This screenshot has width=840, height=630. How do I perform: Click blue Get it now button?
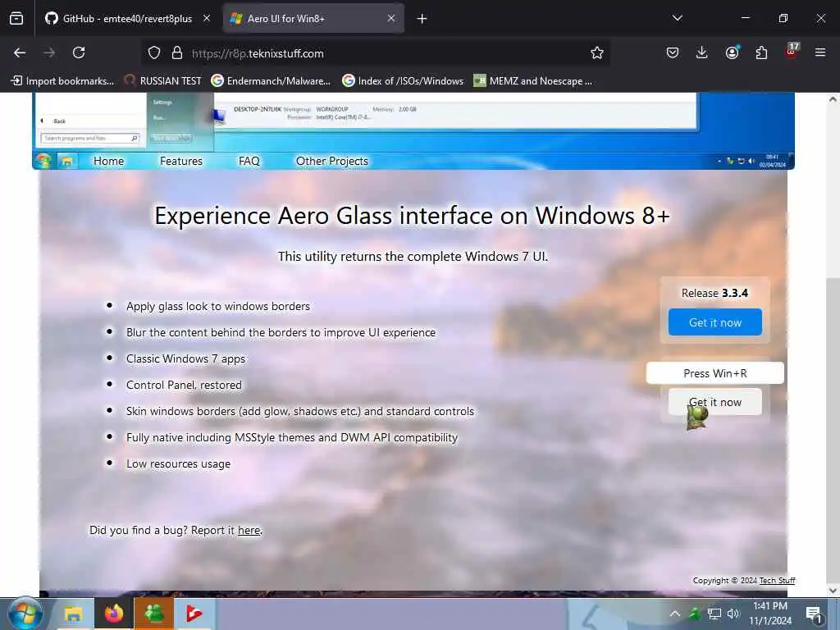tap(714, 322)
